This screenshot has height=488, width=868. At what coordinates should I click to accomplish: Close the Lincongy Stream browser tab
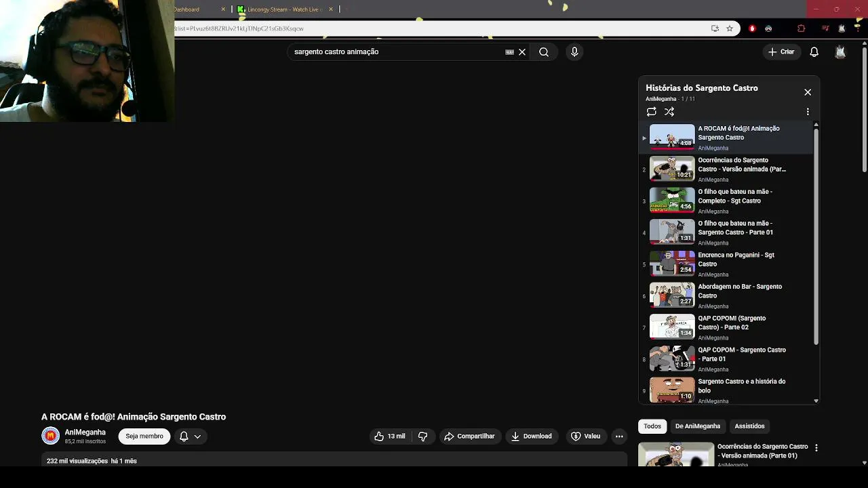331,9
